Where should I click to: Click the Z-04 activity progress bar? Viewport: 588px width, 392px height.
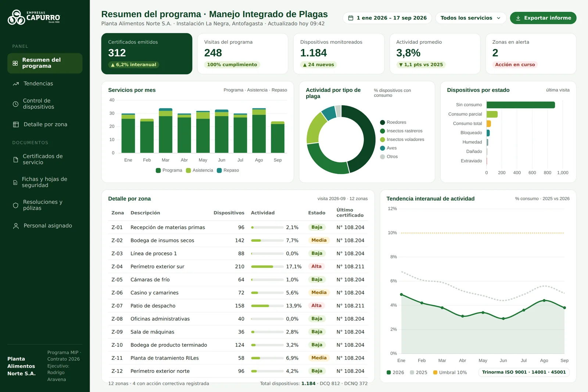pos(267,267)
